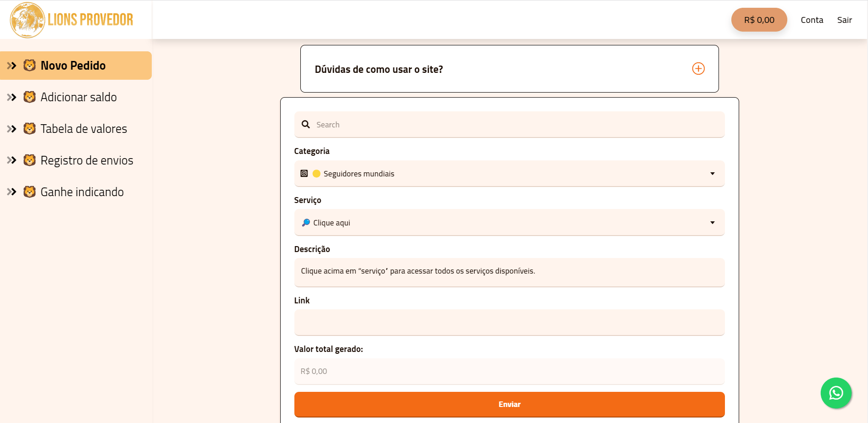This screenshot has width=868, height=423.
Task: Open the Categoria dropdown
Action: pyautogui.click(x=509, y=174)
